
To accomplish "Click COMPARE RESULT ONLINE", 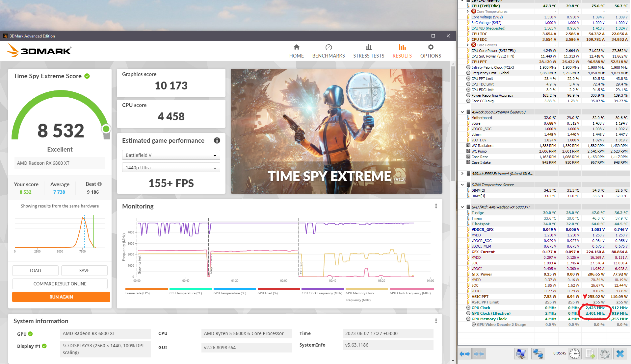I will point(60,284).
